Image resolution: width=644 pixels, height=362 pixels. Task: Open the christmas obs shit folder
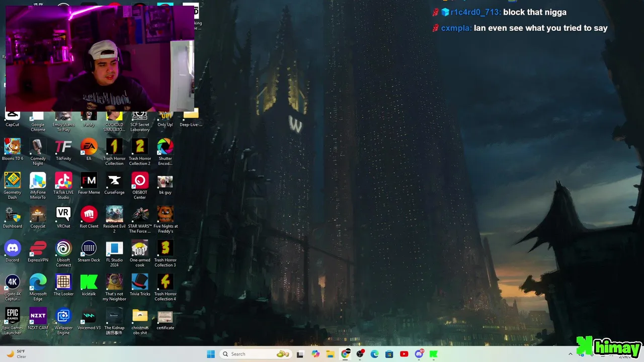[x=140, y=321]
